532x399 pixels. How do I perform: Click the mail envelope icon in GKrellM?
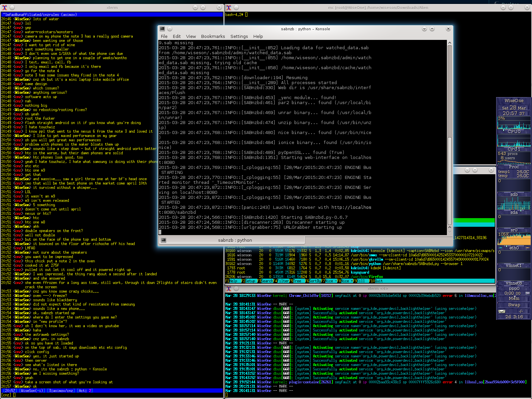point(502,312)
